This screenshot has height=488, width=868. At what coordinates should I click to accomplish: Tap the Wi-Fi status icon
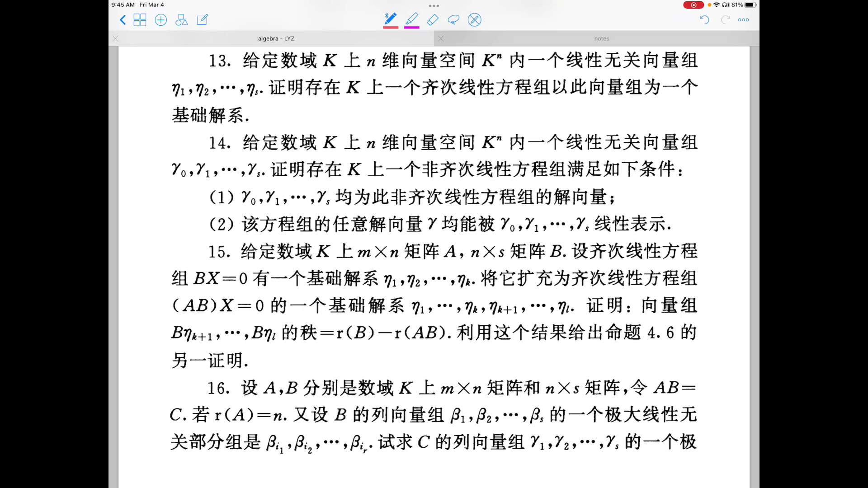[x=717, y=5]
